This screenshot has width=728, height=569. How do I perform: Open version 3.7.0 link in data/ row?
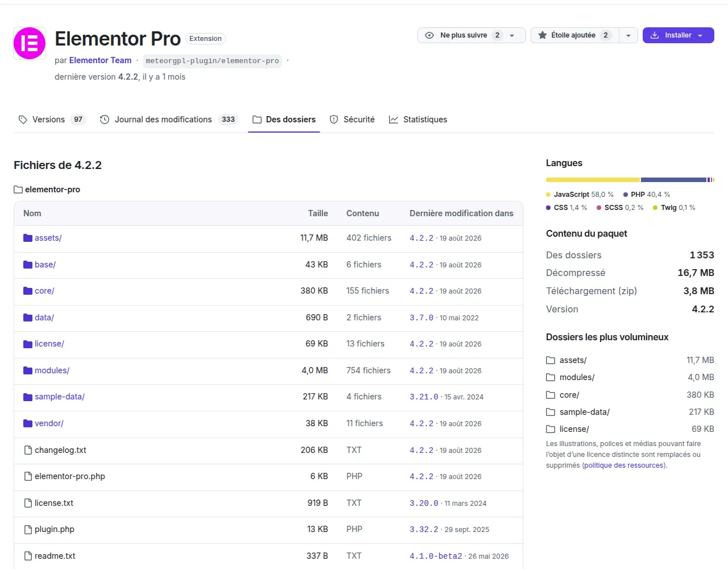tap(421, 318)
